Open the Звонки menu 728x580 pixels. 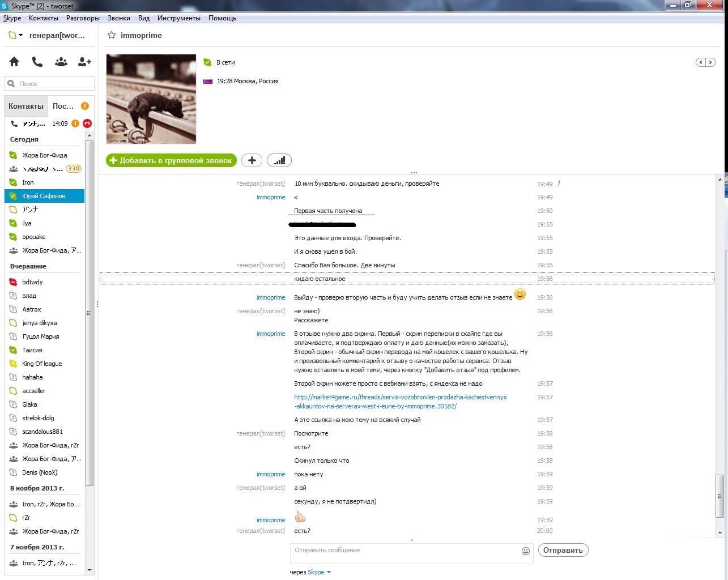click(119, 18)
